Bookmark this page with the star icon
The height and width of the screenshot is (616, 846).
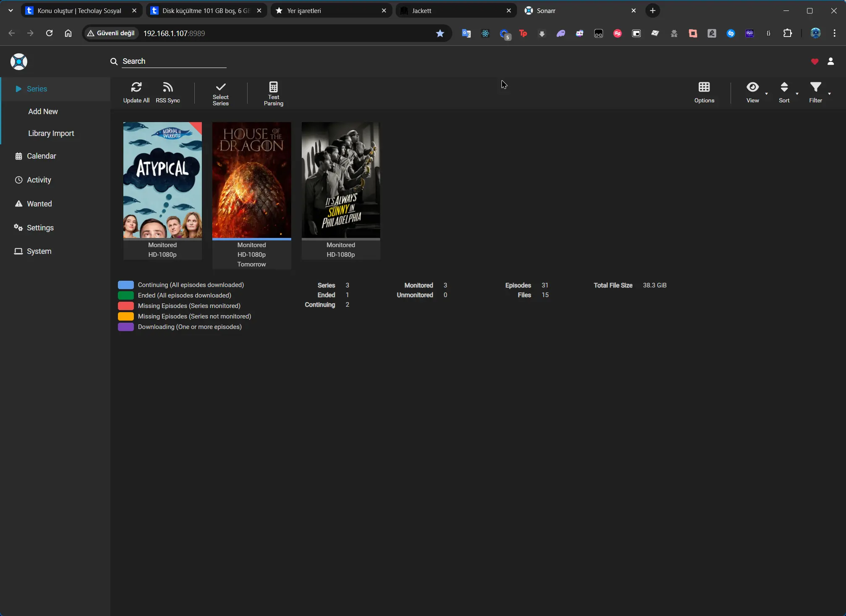(440, 33)
